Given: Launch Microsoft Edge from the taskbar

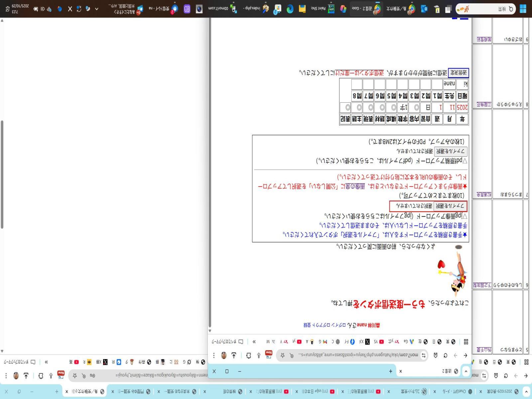Looking at the screenshot, I should (290, 9).
